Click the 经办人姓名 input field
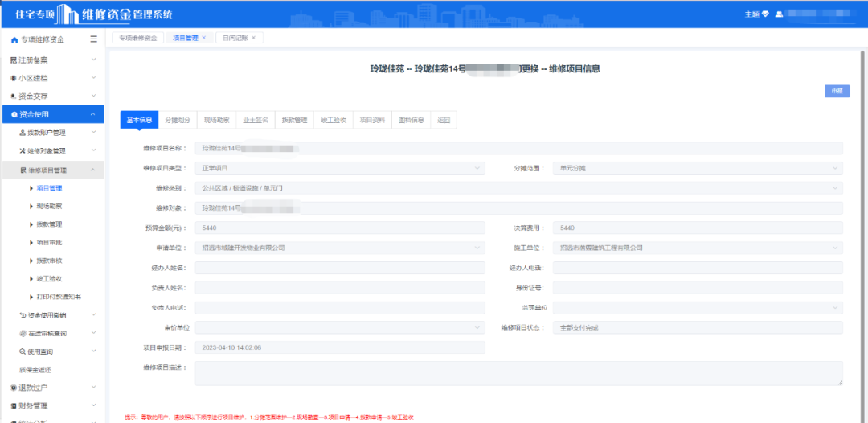Viewport: 868px width, 423px height. [340, 268]
